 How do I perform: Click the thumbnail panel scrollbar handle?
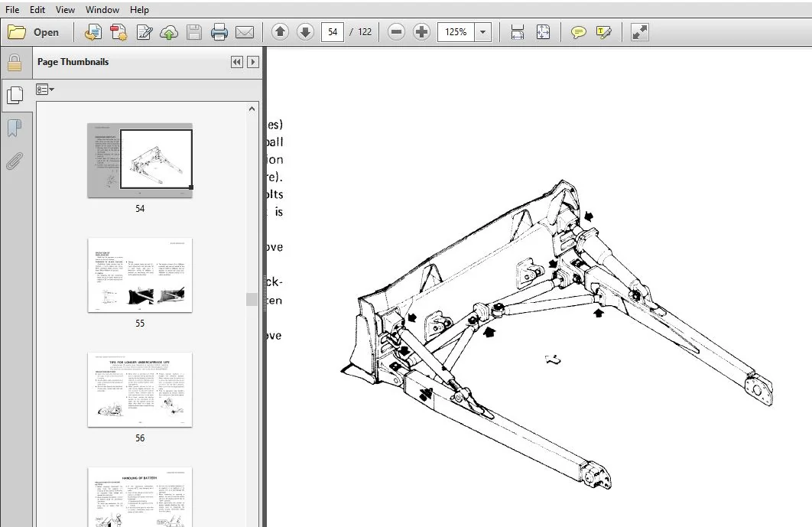(252, 300)
